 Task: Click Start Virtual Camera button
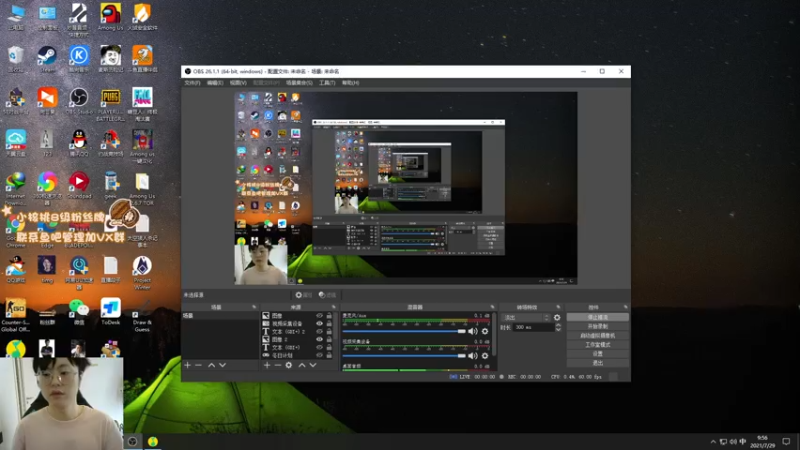597,336
